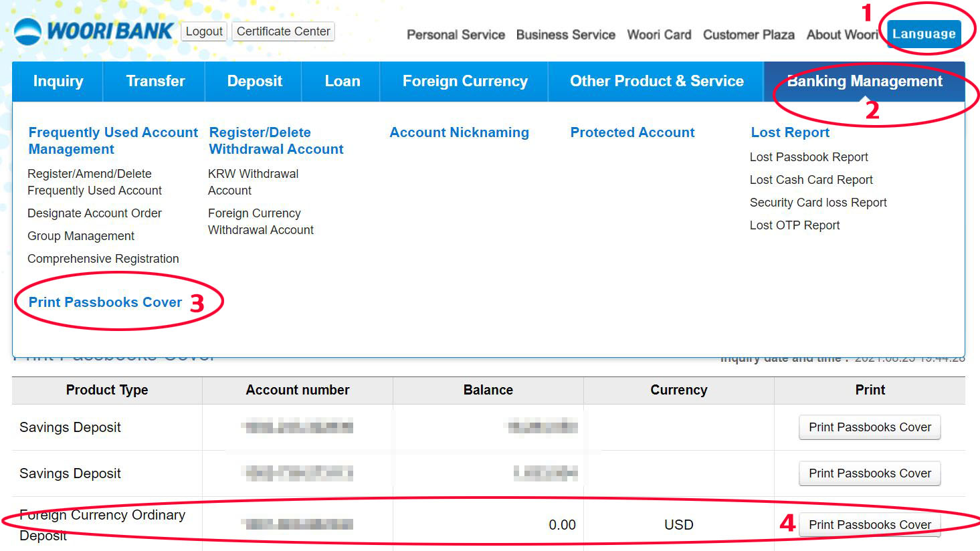The height and width of the screenshot is (551, 980).
Task: Select Lost OTP Report
Action: click(x=795, y=225)
